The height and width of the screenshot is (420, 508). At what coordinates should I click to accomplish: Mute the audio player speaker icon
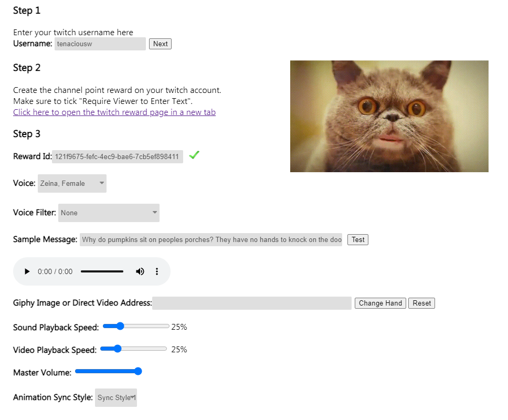(140, 271)
